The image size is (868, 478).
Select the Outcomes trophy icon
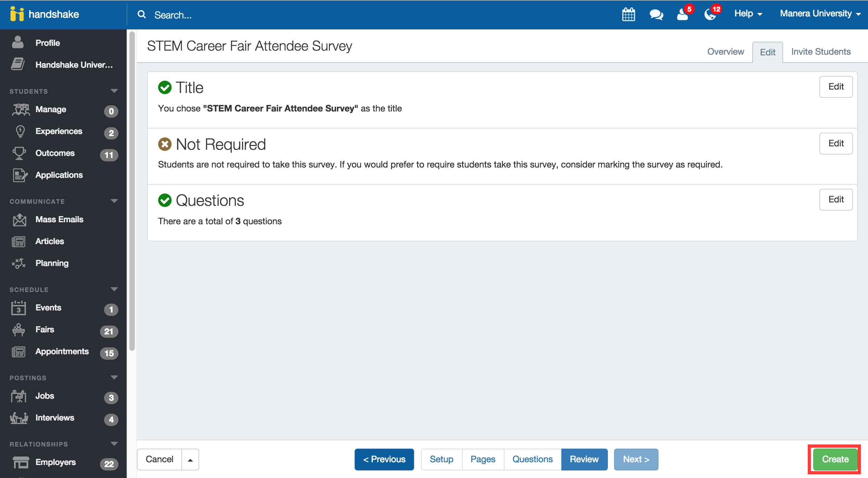[x=20, y=153]
